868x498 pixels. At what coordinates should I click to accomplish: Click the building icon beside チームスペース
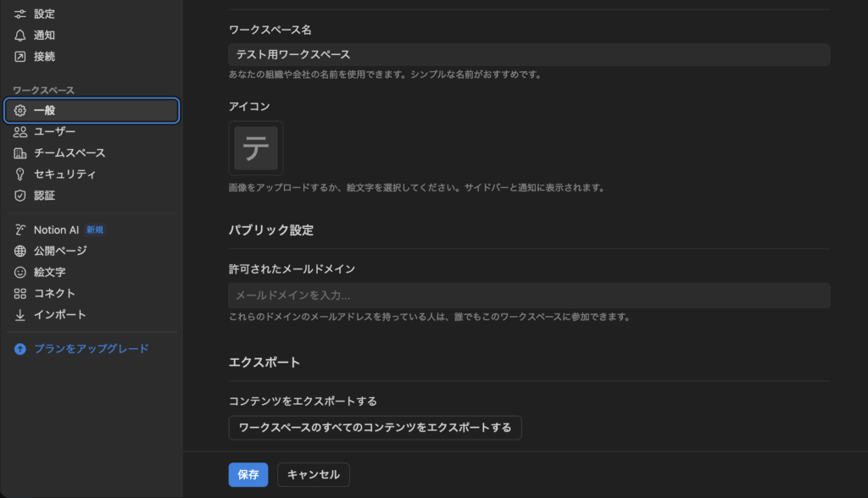pyautogui.click(x=20, y=152)
